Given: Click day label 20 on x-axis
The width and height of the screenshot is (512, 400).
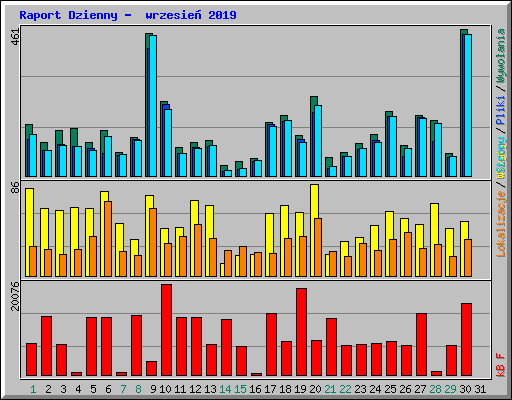Looking at the screenshot, I should 315,389.
